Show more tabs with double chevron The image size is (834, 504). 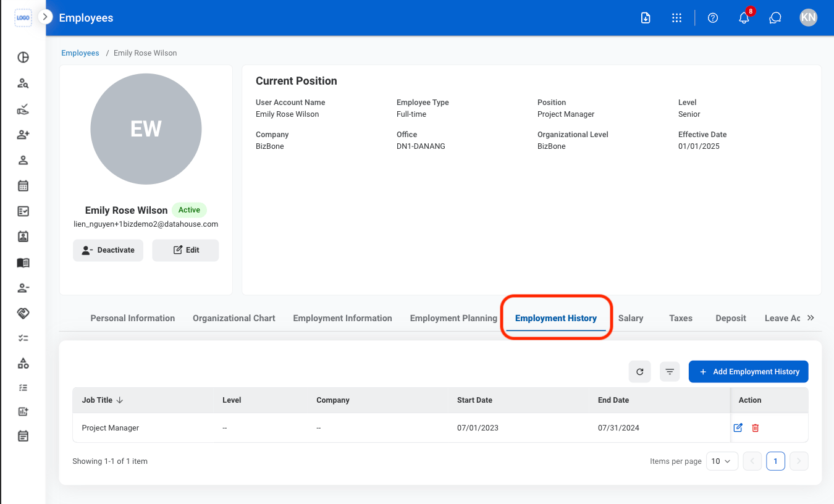click(811, 317)
